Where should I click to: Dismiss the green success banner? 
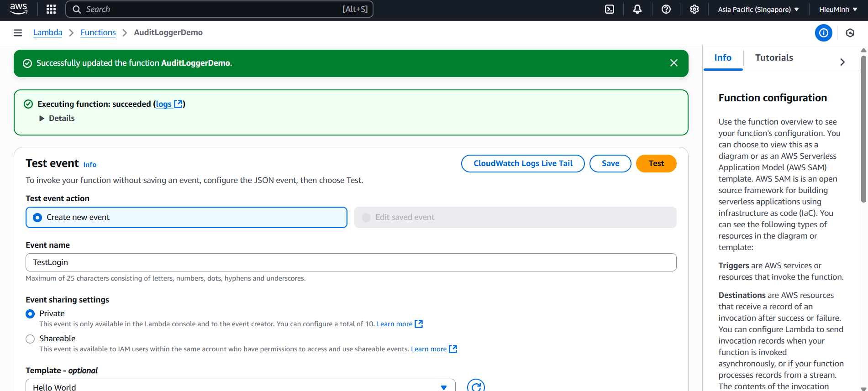pos(674,63)
